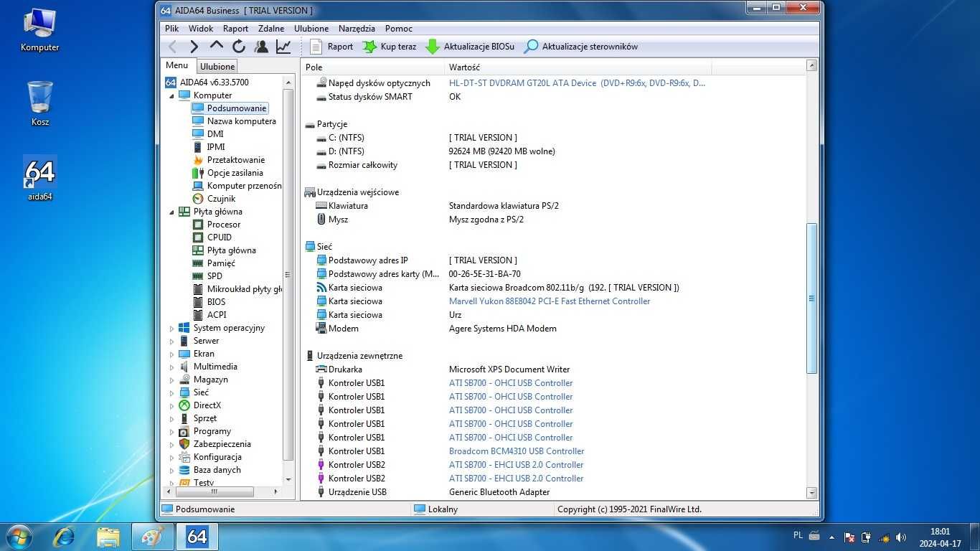This screenshot has height=551, width=980.
Task: Open the Broadcom BCM4310 USB Controller link
Action: 517,451
